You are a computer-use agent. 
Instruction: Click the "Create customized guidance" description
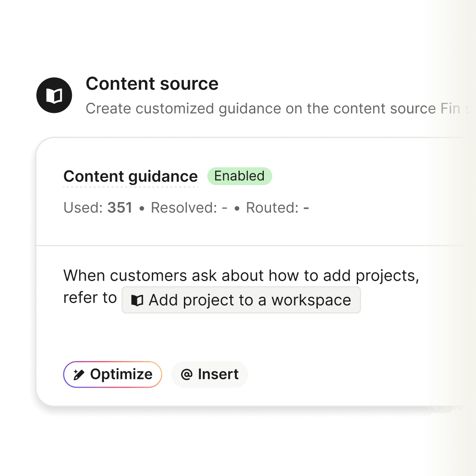coord(254,109)
